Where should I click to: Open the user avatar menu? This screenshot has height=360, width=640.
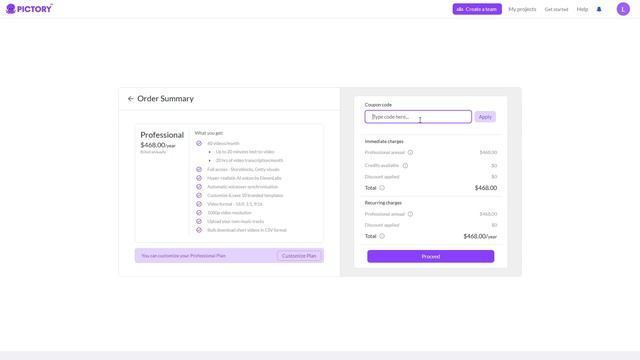point(623,9)
